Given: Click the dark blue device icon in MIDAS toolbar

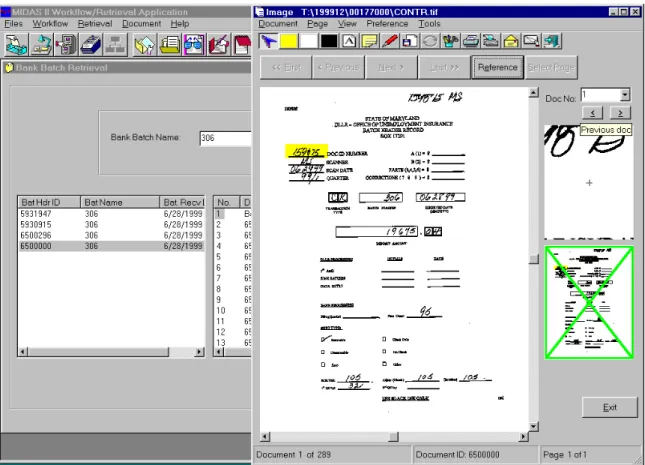Looking at the screenshot, I should [91, 44].
